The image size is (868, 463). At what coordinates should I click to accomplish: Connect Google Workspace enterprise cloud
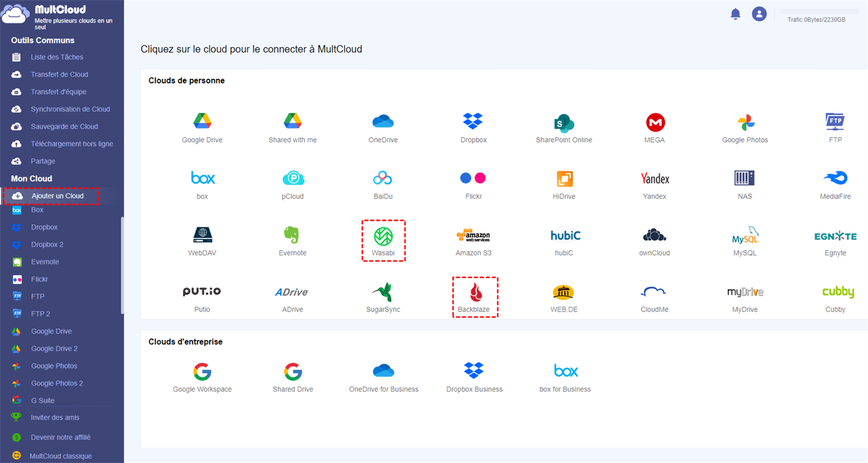[x=202, y=377]
